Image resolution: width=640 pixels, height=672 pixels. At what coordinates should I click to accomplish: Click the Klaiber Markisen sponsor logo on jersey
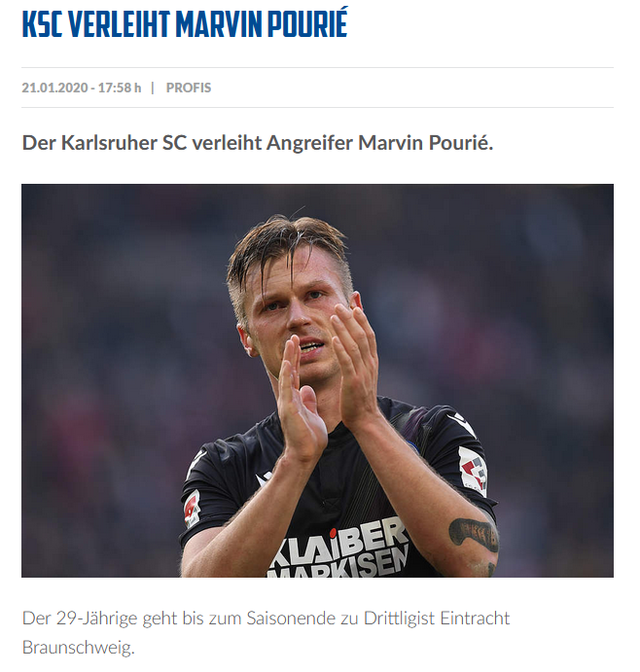coord(338,548)
